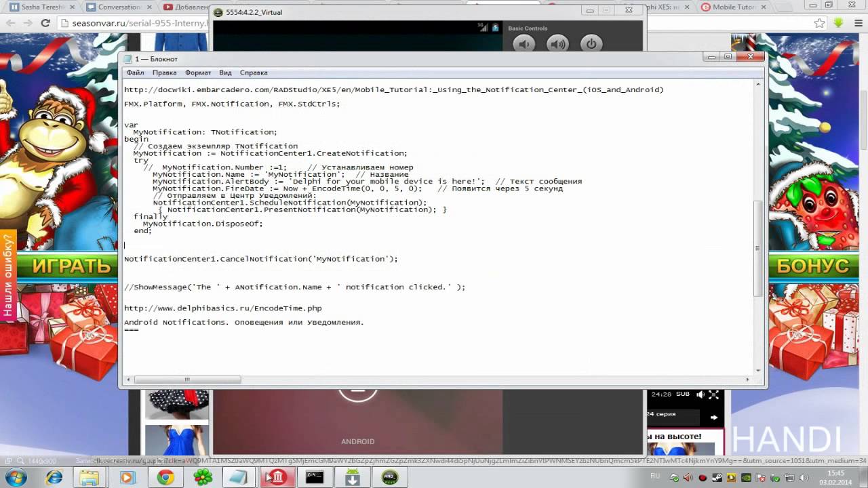Click the MyNotification.FireDate line

point(357,188)
